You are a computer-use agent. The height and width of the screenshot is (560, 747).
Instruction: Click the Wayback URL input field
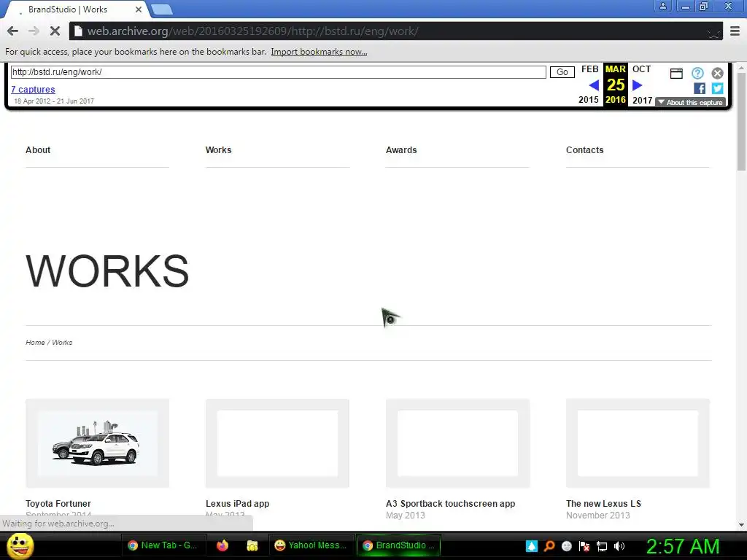[278, 72]
